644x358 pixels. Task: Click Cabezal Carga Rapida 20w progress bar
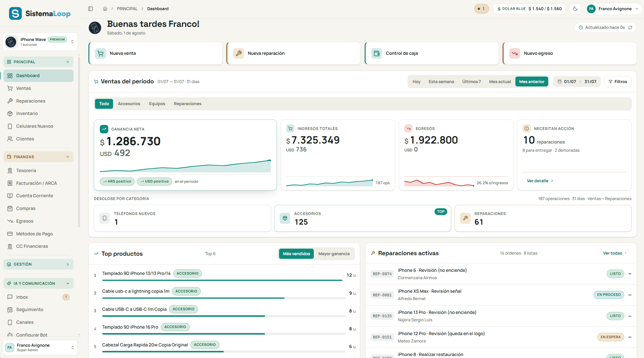click(224, 352)
